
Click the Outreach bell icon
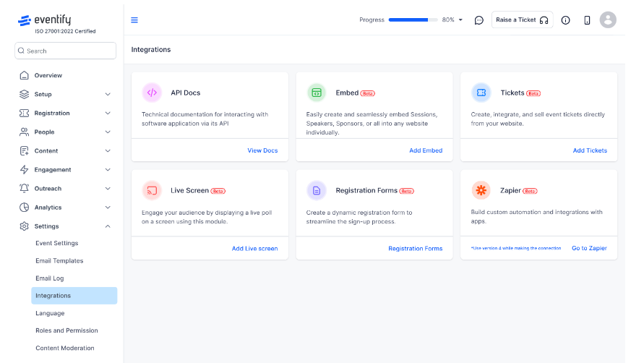coord(25,188)
